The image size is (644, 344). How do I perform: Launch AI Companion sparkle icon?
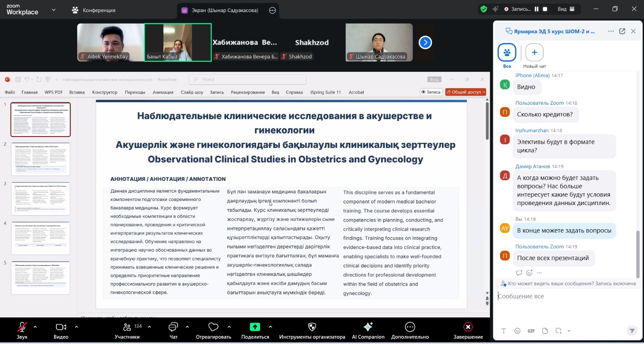point(368,327)
